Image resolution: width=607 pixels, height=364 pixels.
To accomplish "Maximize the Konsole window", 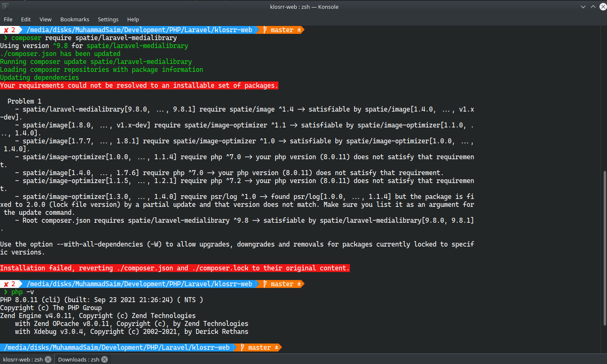I will pos(593,7).
